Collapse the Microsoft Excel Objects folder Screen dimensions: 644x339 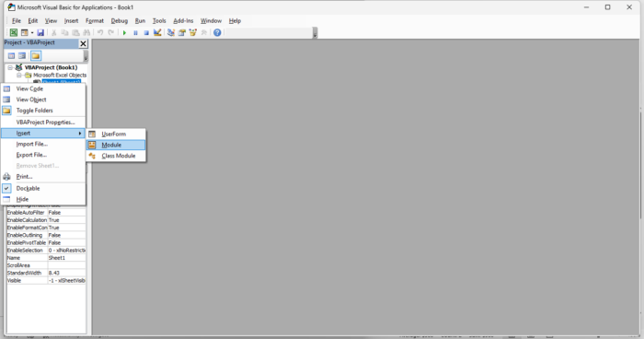tap(19, 76)
